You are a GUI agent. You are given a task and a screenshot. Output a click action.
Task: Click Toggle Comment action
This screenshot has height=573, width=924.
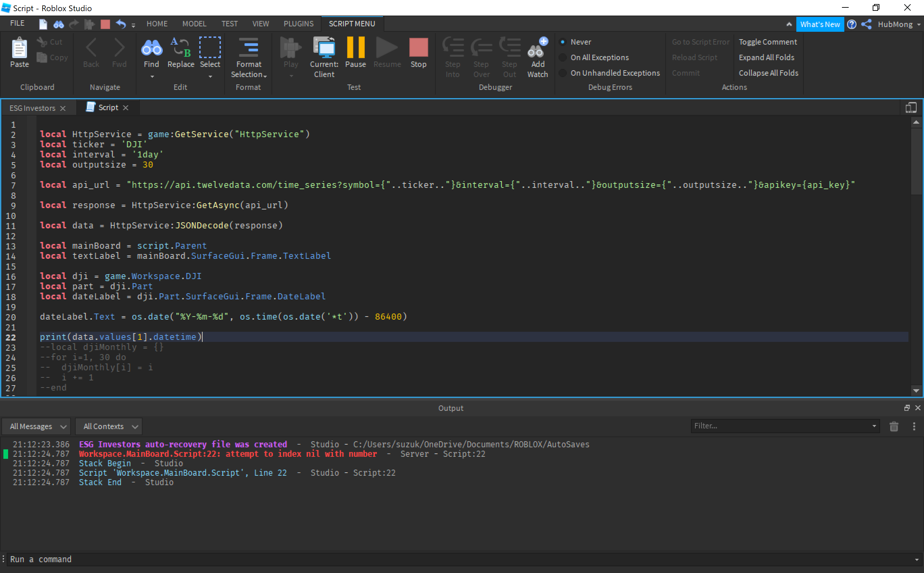[768, 42]
